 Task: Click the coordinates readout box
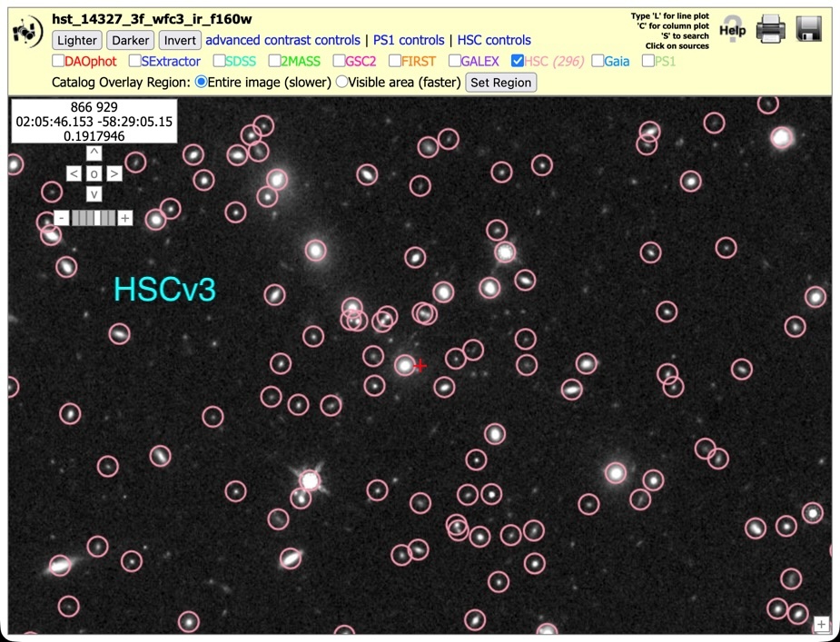pyautogui.click(x=94, y=121)
